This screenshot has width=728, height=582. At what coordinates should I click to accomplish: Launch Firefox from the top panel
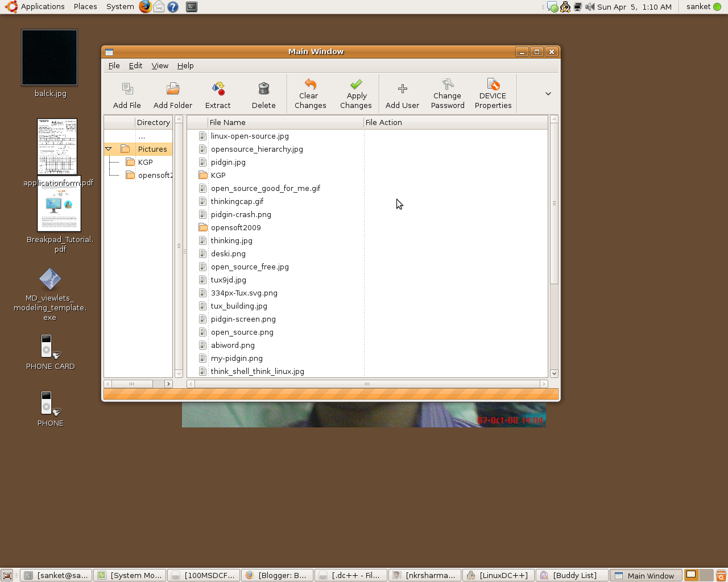[146, 7]
